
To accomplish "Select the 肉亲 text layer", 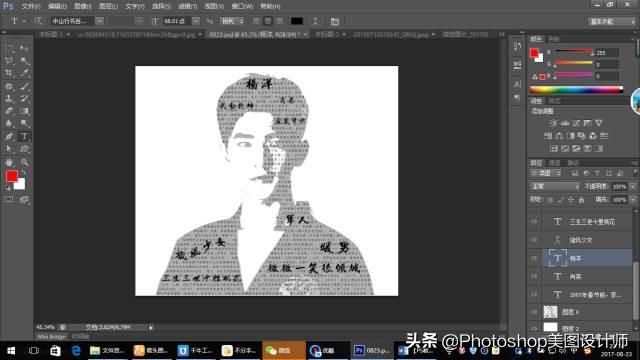I will 588,276.
